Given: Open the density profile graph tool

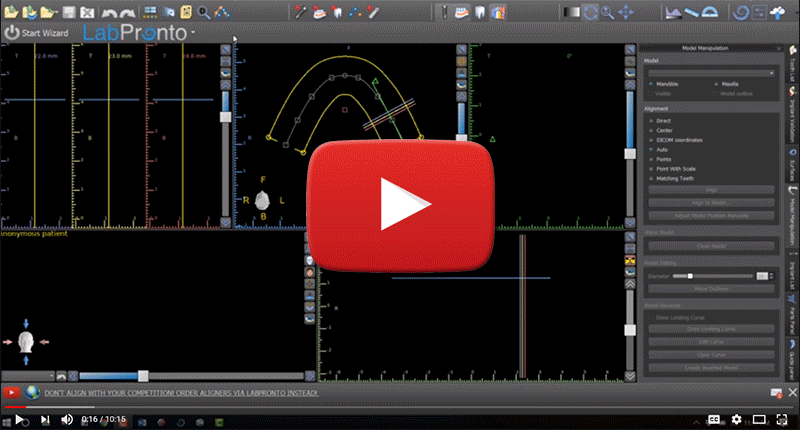Looking at the screenshot, I should (673, 12).
